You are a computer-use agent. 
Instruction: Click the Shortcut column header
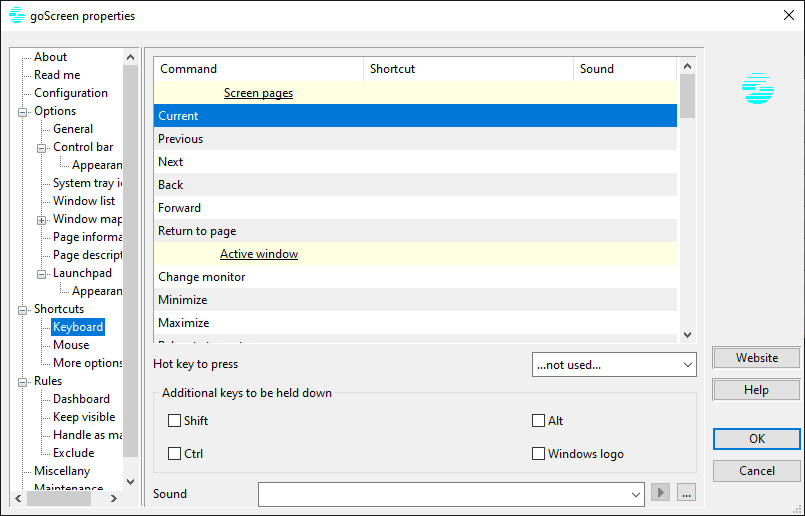[468, 69]
